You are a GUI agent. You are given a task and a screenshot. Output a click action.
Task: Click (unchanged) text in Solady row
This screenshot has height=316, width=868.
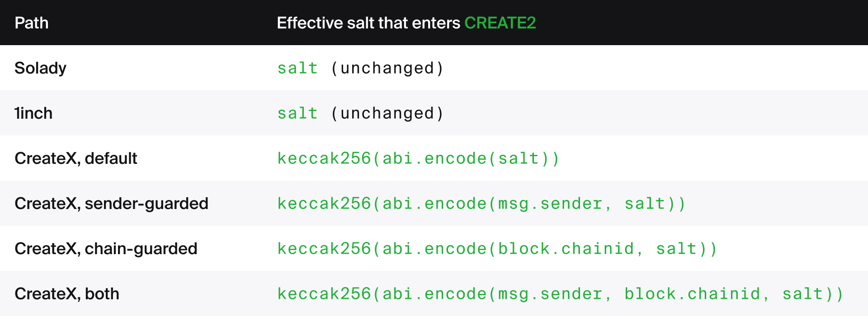tap(387, 68)
